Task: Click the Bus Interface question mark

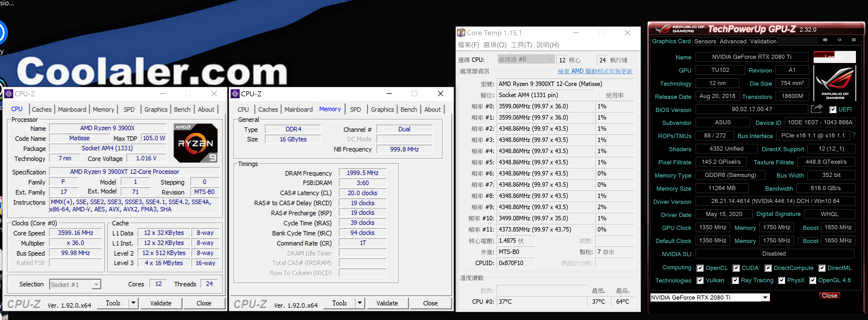Action: pyautogui.click(x=853, y=136)
